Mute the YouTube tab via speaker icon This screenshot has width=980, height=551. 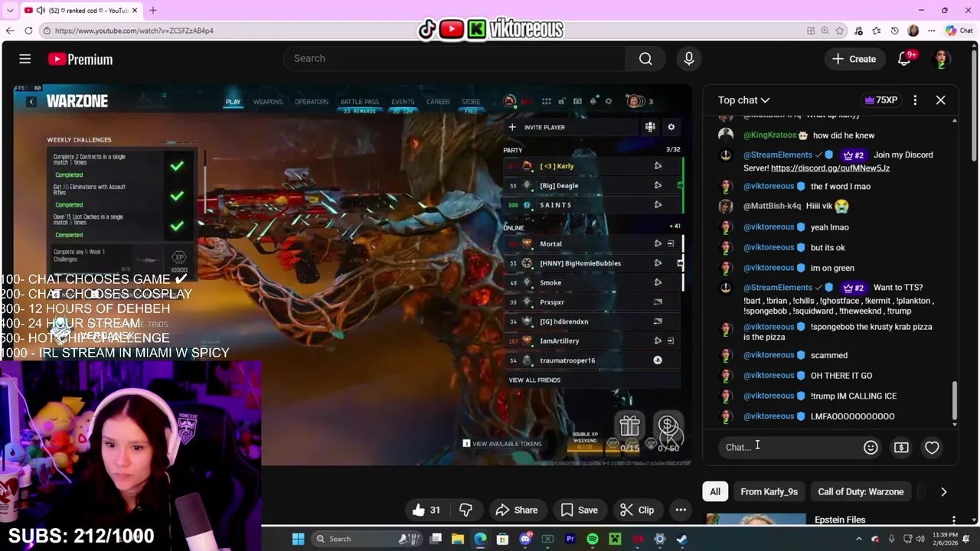click(x=40, y=10)
